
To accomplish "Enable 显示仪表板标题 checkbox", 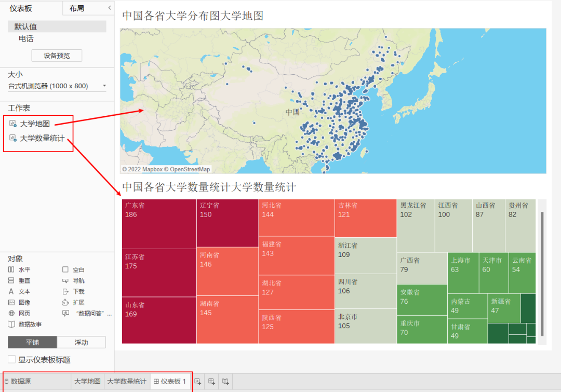I will 12,359.
